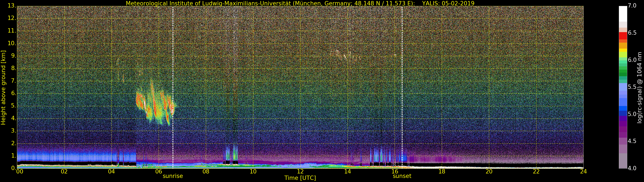Click the time tick label '22'
Screen dimensions: 644x182
click(x=536, y=172)
